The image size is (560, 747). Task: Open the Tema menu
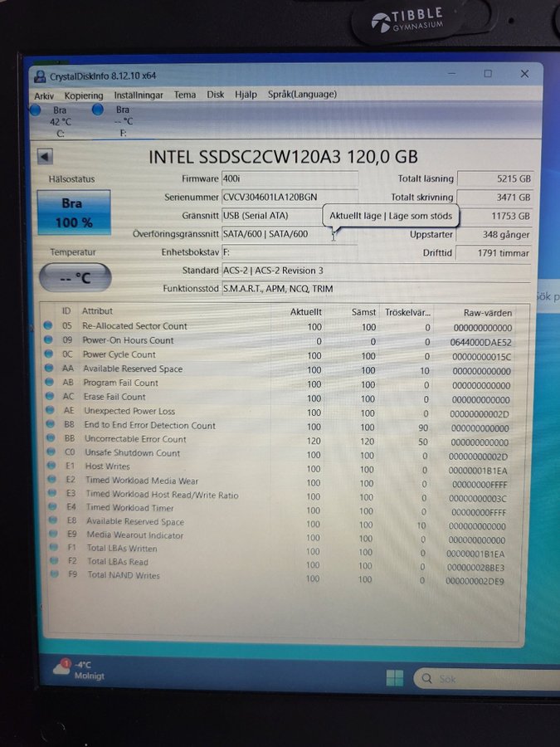pos(185,95)
